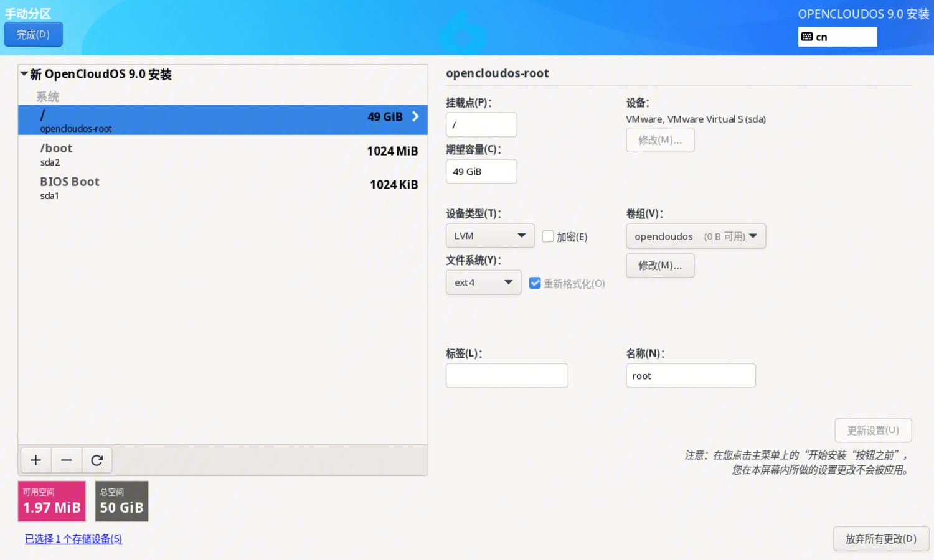Click the 可用空间 1.97 MiB box
Screen dimensions: 934x560
click(x=52, y=501)
